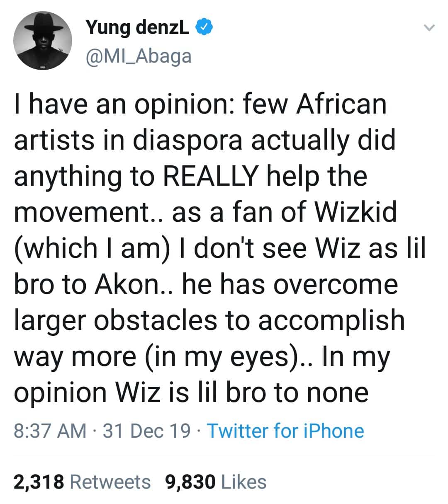
Task: View the Retweets list
Action: coord(110,482)
